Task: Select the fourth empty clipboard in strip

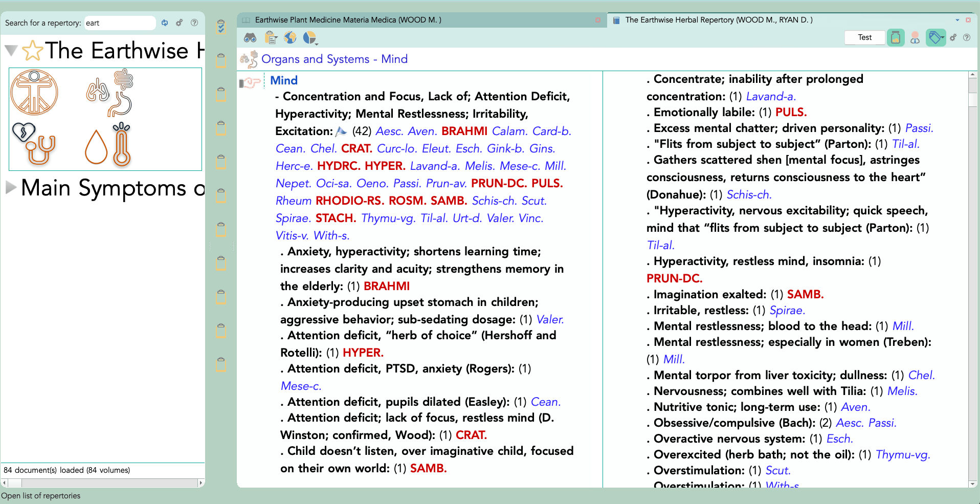Action: tap(221, 162)
